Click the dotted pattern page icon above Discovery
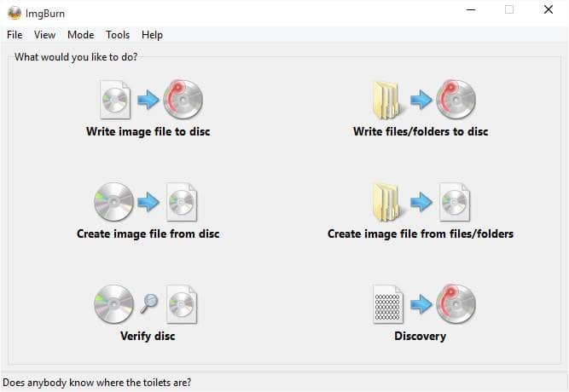The height and width of the screenshot is (392, 569). pos(388,304)
